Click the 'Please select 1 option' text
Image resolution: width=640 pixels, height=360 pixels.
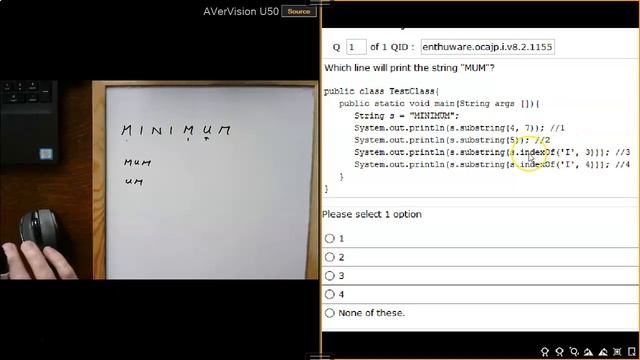click(372, 214)
